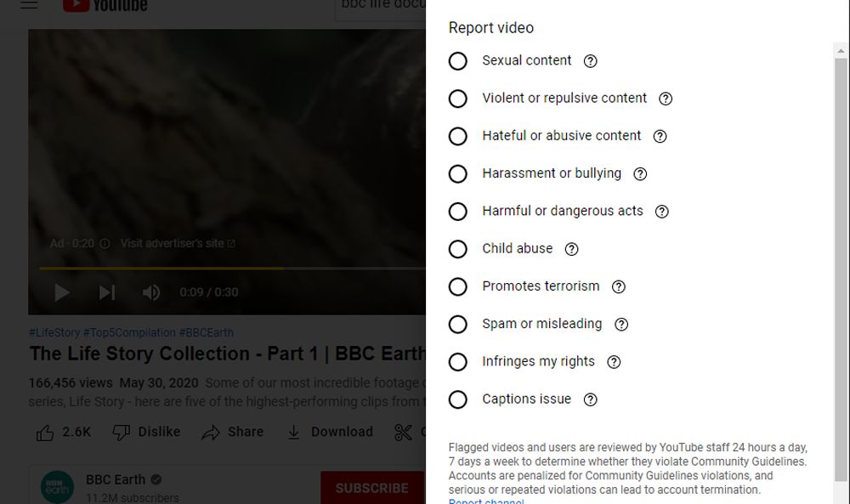
Task: Click the video progress bar
Action: (232, 269)
